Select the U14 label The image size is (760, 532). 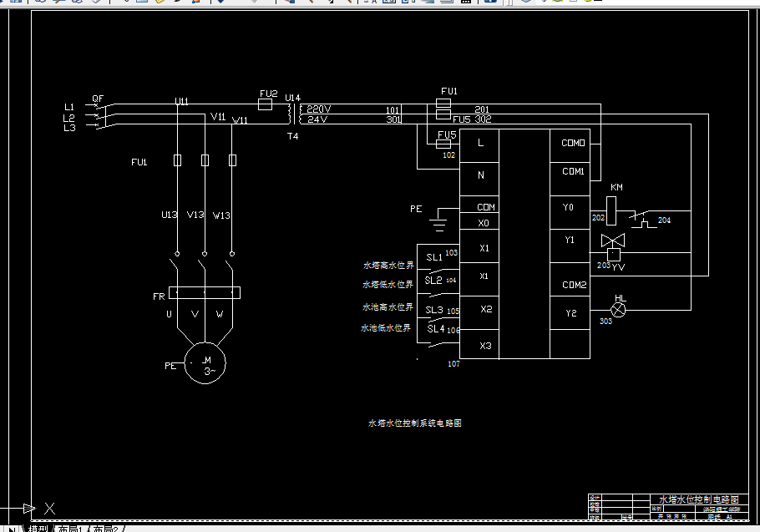293,98
